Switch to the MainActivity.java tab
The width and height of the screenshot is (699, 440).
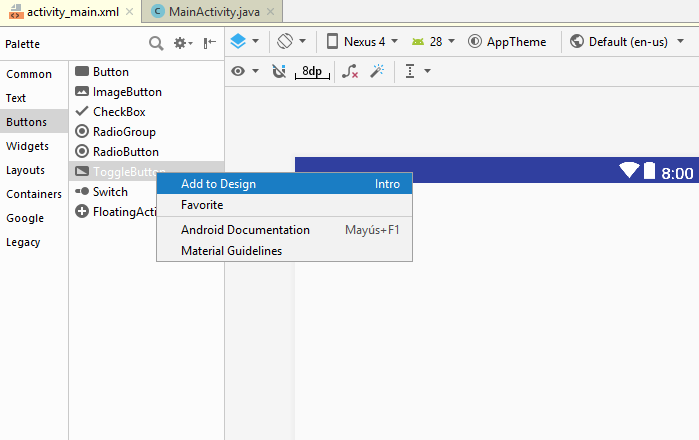(x=208, y=11)
